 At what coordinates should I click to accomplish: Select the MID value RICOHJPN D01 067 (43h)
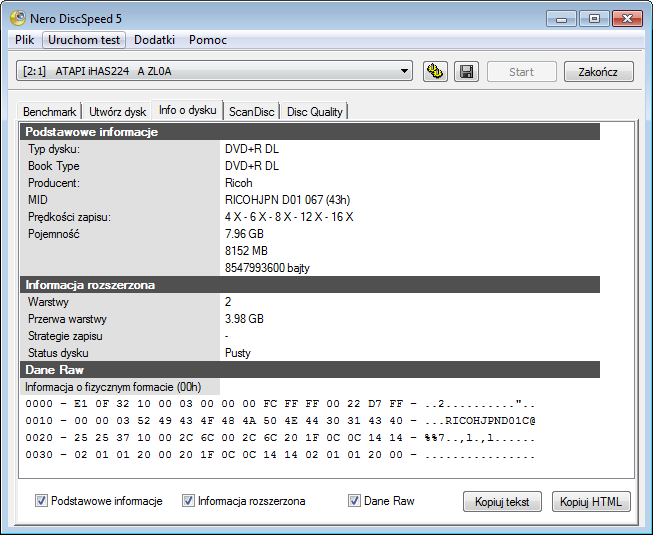(287, 200)
